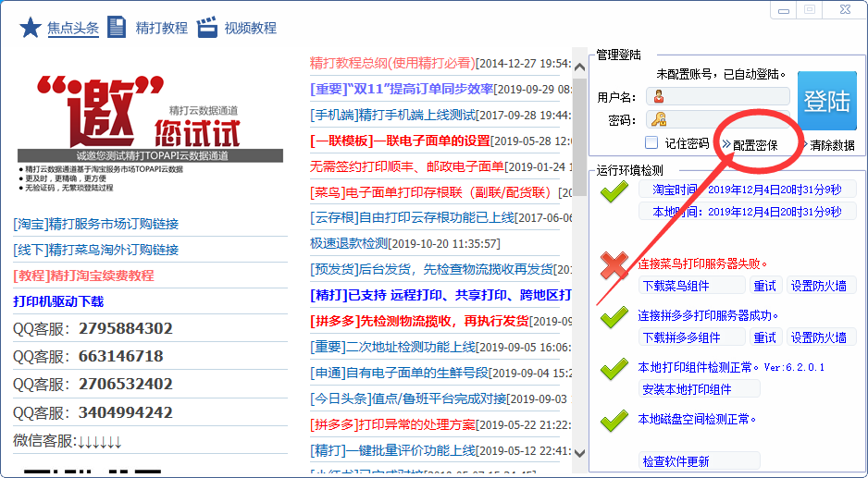Expand 配置密保 via its double-arrow
Screen dimensions: 868x478
(x=726, y=145)
